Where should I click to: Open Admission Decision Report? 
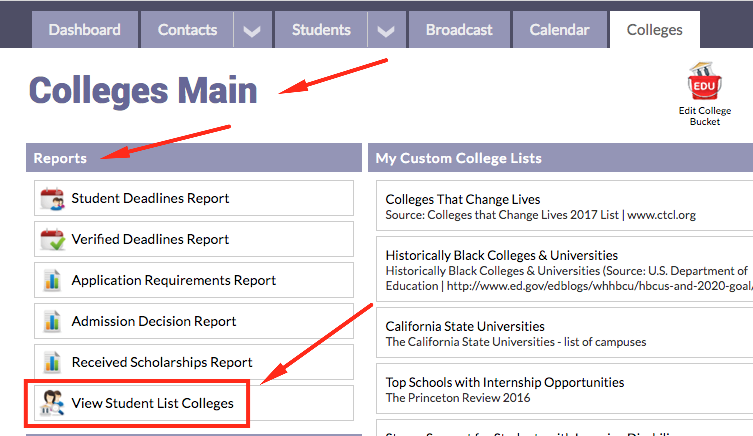coord(194,321)
